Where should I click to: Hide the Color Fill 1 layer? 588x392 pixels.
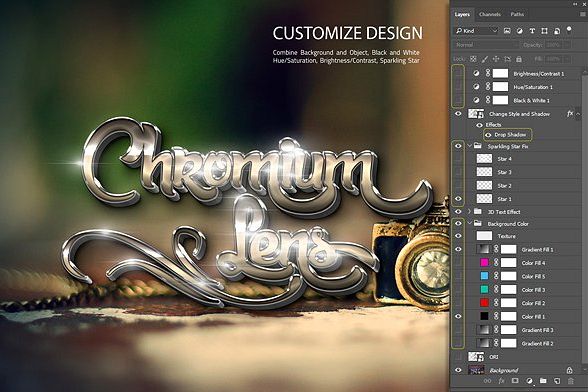[x=458, y=317]
